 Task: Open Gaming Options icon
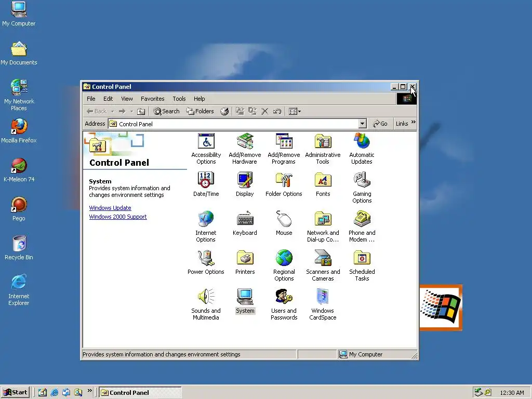point(362,188)
